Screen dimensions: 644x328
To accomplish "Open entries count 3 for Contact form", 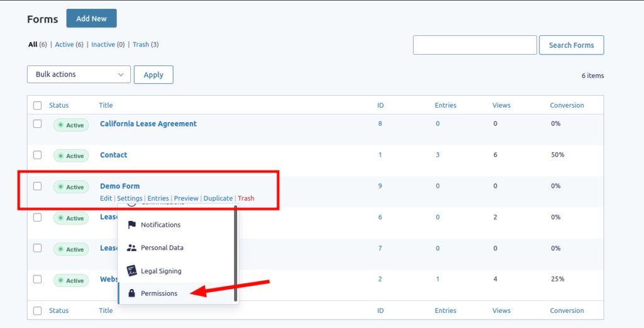I will pyautogui.click(x=438, y=154).
